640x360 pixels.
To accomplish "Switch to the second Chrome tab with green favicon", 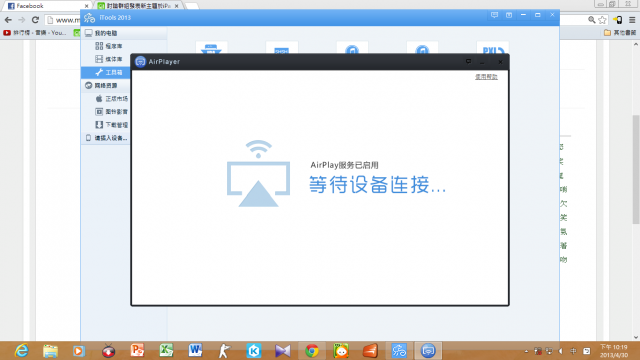I will tap(138, 6).
